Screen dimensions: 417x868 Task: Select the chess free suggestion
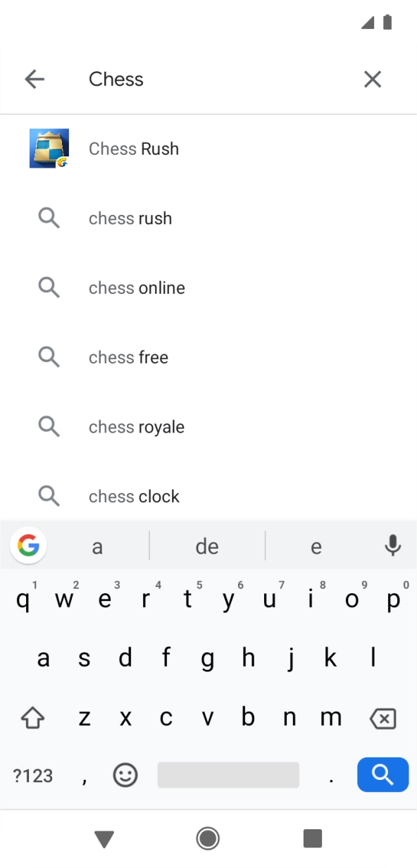[128, 357]
